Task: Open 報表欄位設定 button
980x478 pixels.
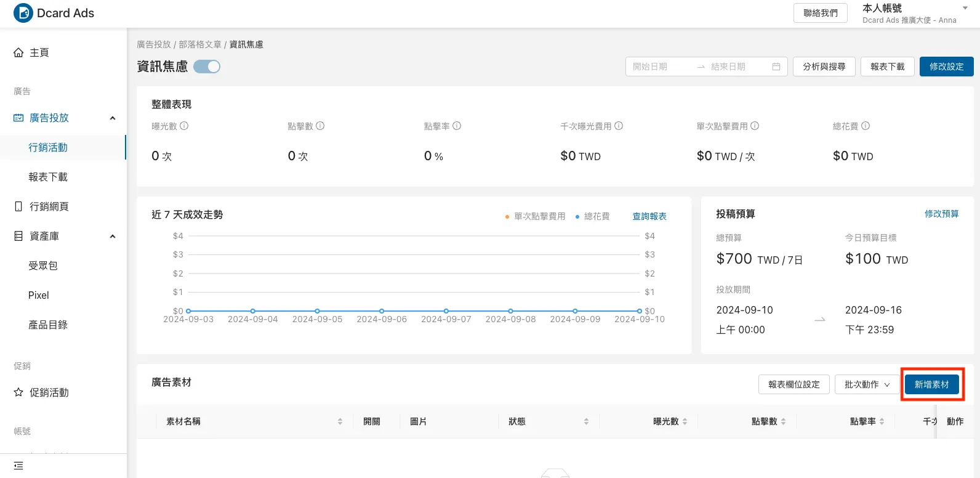Action: (794, 384)
